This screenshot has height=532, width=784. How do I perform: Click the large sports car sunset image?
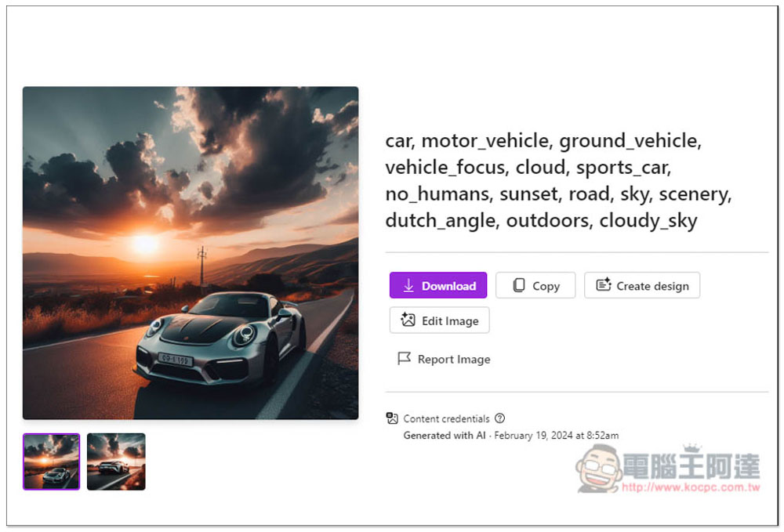191,252
